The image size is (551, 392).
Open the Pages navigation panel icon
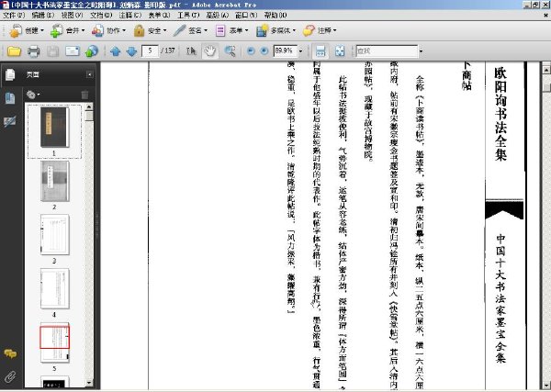coord(10,74)
